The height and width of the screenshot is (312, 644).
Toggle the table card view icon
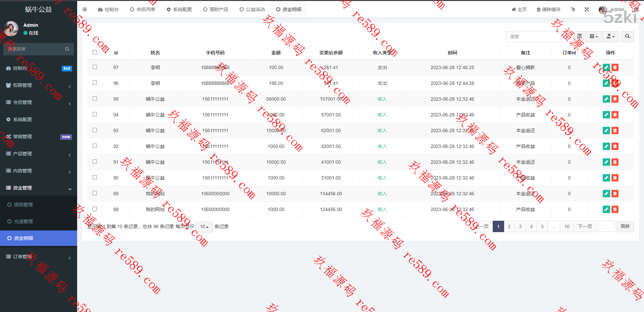(x=579, y=36)
